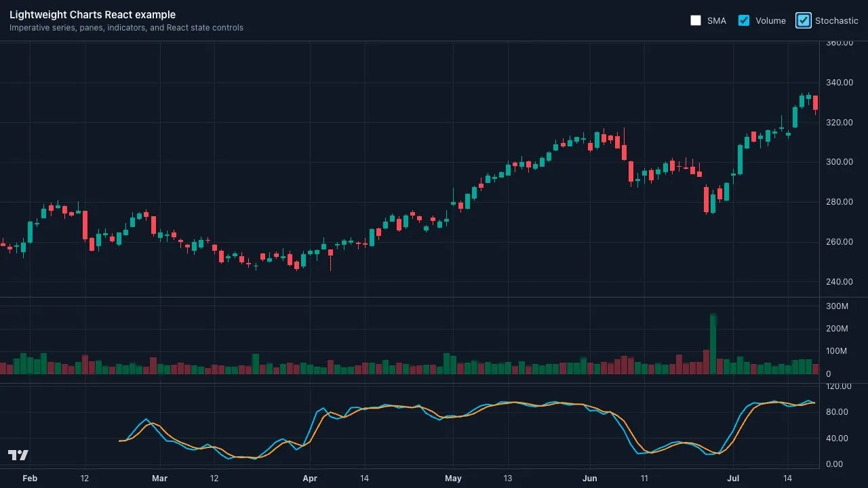The image size is (868, 488).
Task: Click the 300.00 price axis label
Action: click(840, 162)
